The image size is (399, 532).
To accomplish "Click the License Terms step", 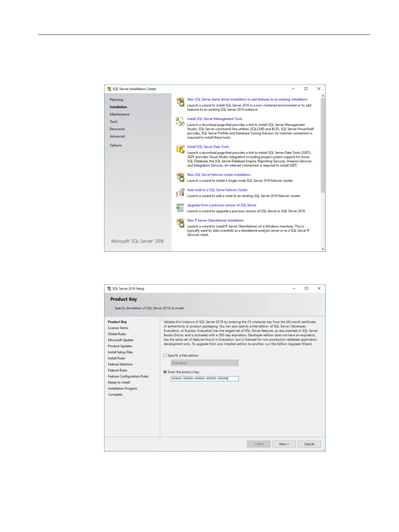I will pyautogui.click(x=118, y=328).
